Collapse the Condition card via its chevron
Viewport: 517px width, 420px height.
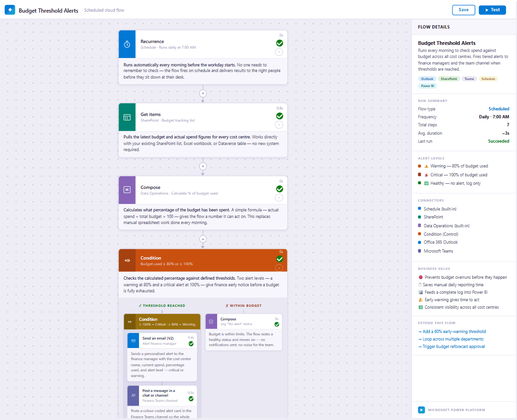click(279, 268)
